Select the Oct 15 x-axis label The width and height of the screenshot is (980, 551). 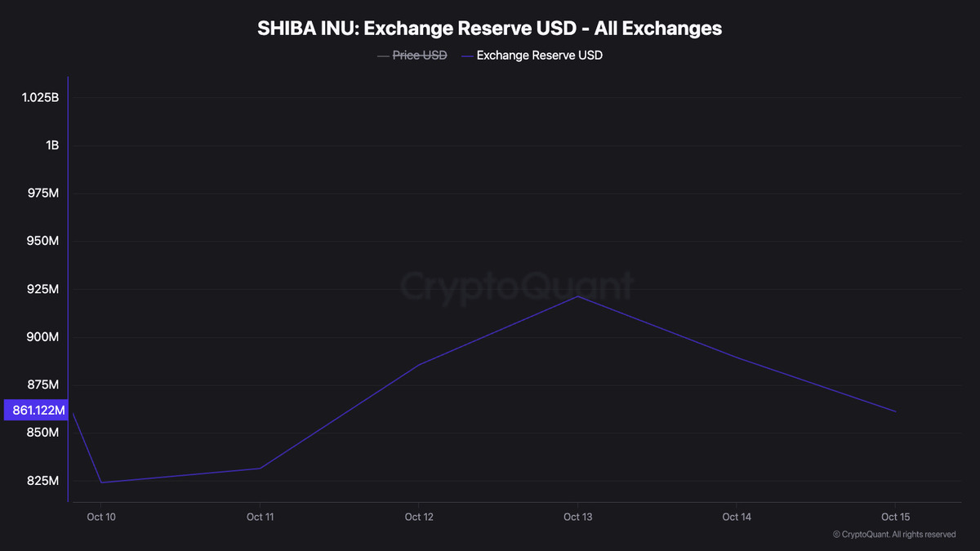(x=895, y=517)
